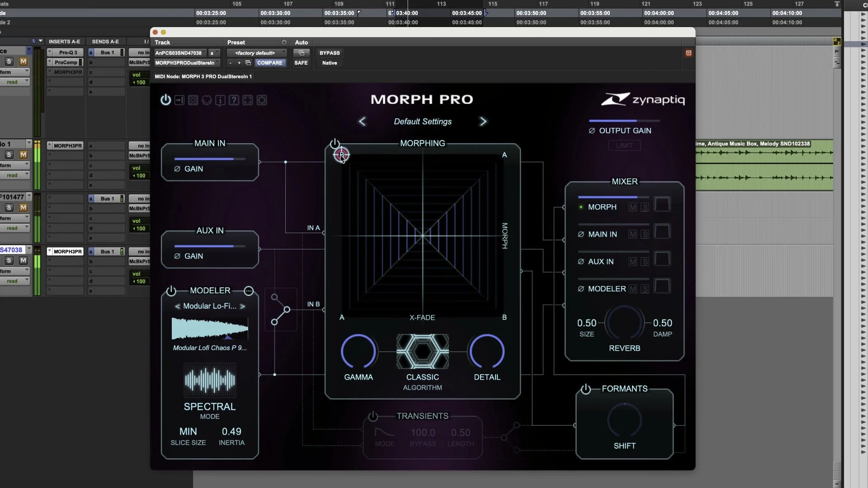Toggle SAFE mode in the Auto section
The height and width of the screenshot is (488, 868).
click(301, 63)
